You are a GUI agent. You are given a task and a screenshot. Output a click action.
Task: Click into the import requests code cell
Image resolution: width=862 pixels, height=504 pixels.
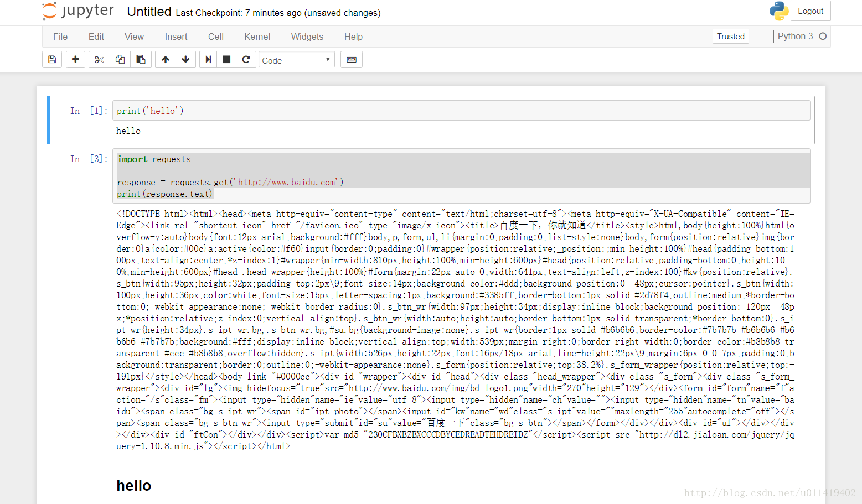click(461, 176)
